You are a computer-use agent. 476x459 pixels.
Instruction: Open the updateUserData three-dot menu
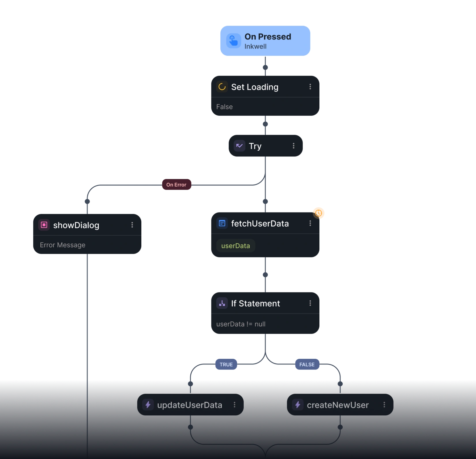235,405
